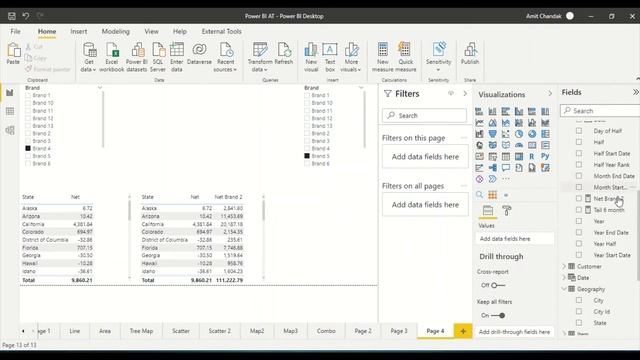
Task: Uncheck Brand 5 in right slicer
Action: 307,156
